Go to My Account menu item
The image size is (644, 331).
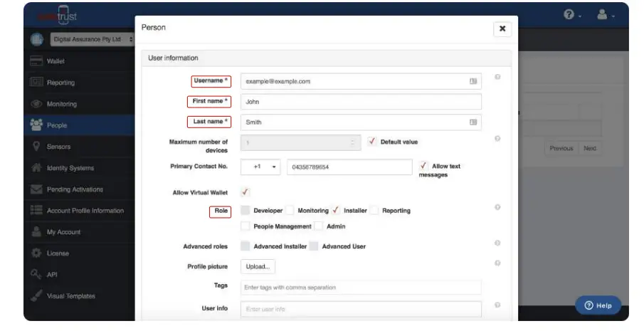(x=63, y=232)
